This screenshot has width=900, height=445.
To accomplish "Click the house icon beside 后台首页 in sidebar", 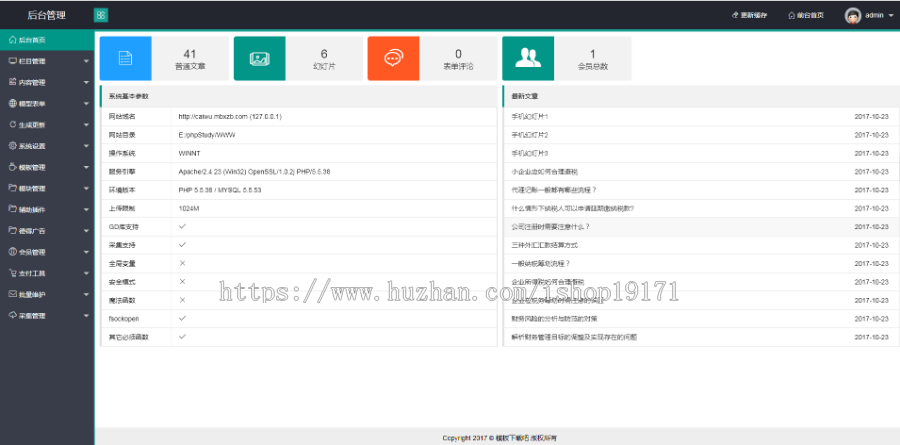I will click(13, 40).
